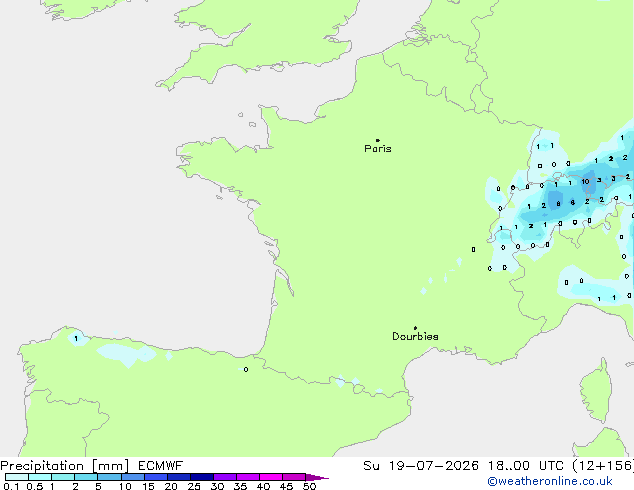This screenshot has height=490, width=634.
Task: Select the 5 mm legend color swatch
Action: (109, 477)
